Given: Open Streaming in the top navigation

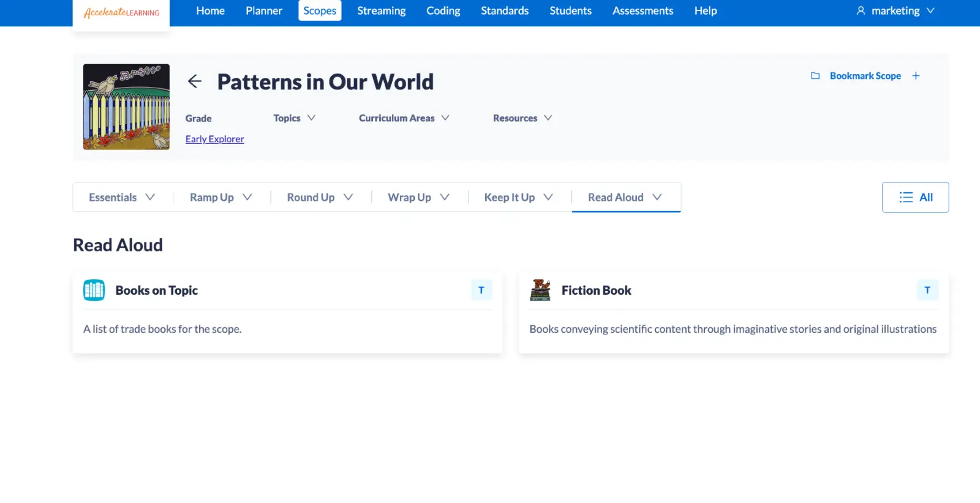Looking at the screenshot, I should coord(381,11).
